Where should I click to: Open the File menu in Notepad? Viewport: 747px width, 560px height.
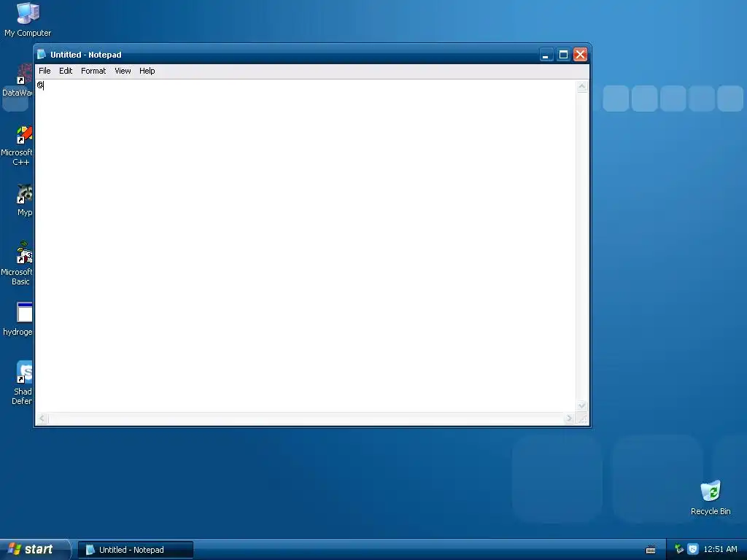point(44,71)
